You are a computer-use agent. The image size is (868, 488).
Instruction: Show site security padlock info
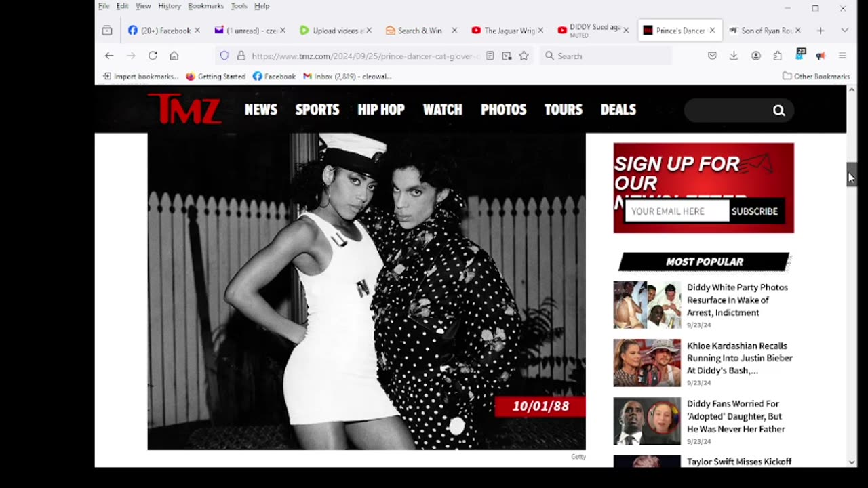pyautogui.click(x=241, y=56)
